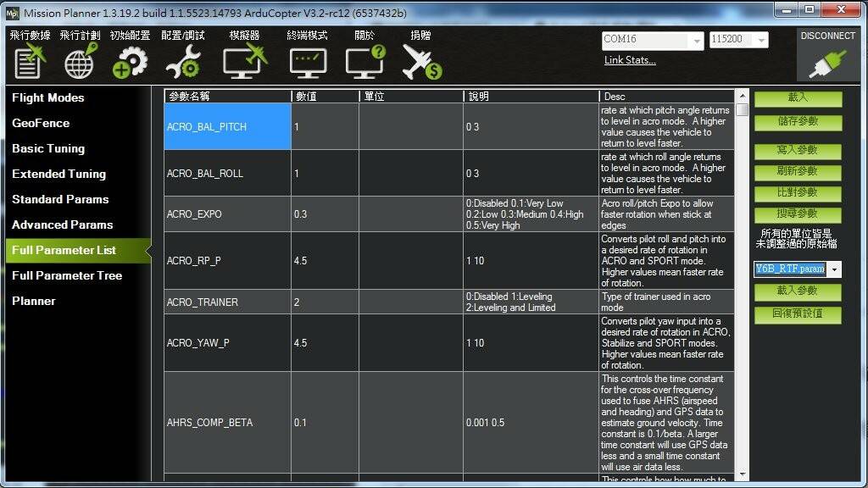Image resolution: width=868 pixels, height=488 pixels.
Task: Click the ACRO_RP_P Desc text
Action: (667, 261)
